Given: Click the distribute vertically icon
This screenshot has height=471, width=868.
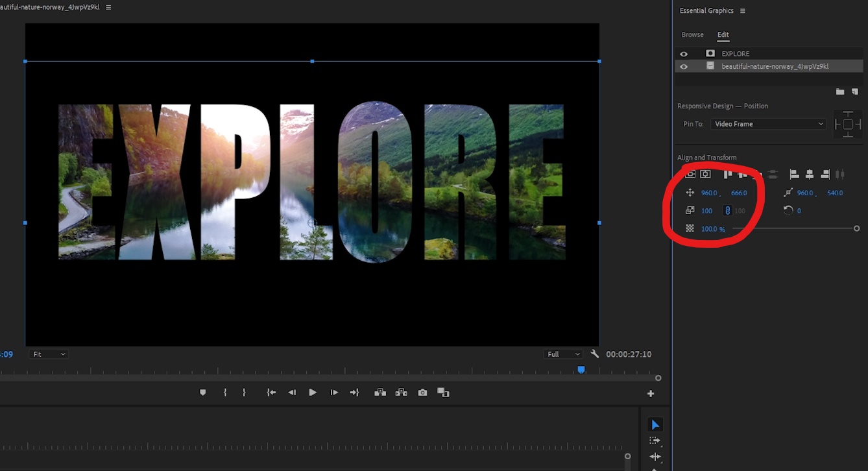Looking at the screenshot, I should [772, 174].
